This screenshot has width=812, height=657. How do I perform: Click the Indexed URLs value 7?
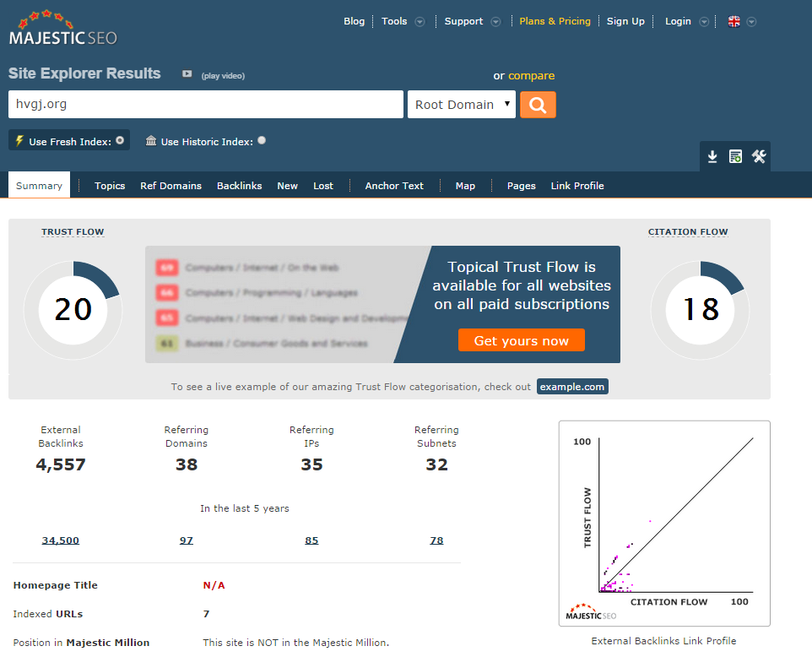[x=206, y=614]
